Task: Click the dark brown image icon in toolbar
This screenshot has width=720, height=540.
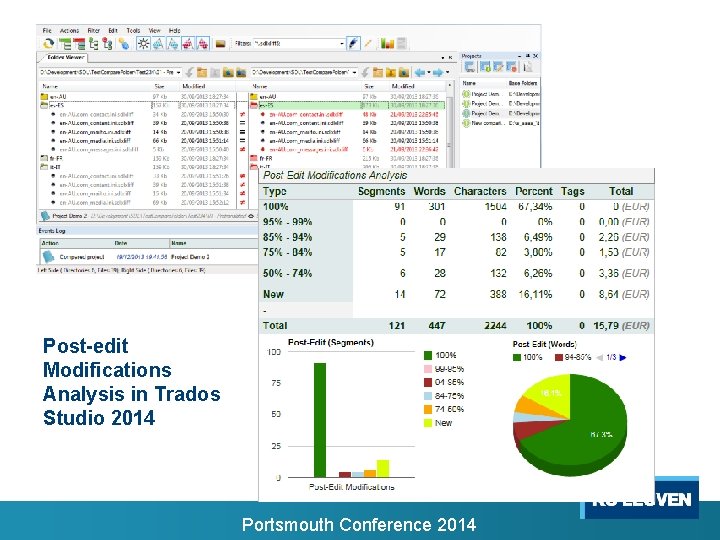Action: 220,44
